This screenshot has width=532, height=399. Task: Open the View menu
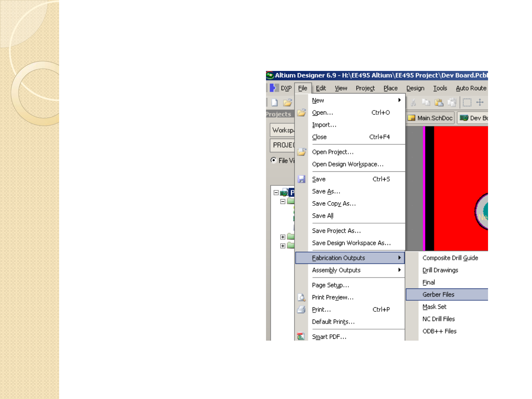click(x=341, y=88)
